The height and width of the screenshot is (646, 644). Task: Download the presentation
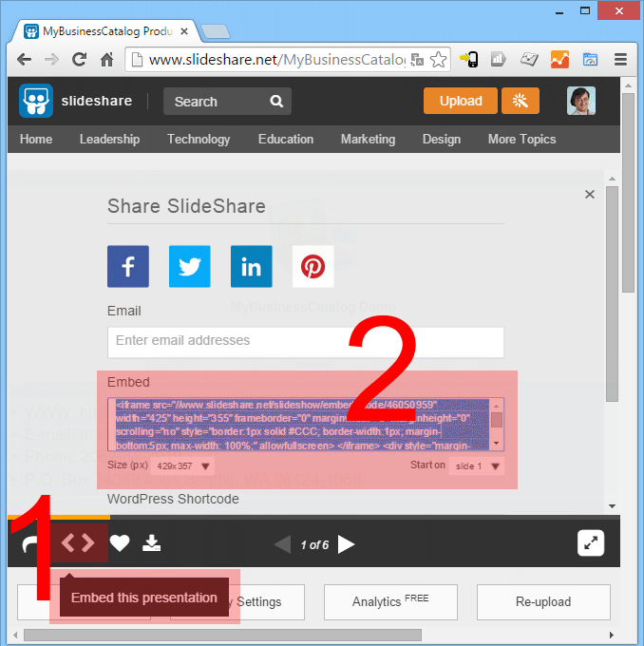(x=152, y=543)
